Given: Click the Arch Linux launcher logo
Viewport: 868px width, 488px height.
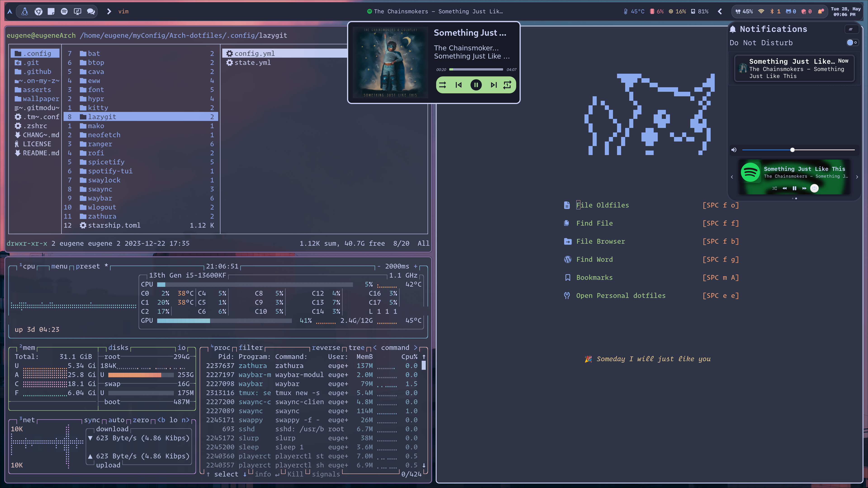Looking at the screenshot, I should 10,12.
